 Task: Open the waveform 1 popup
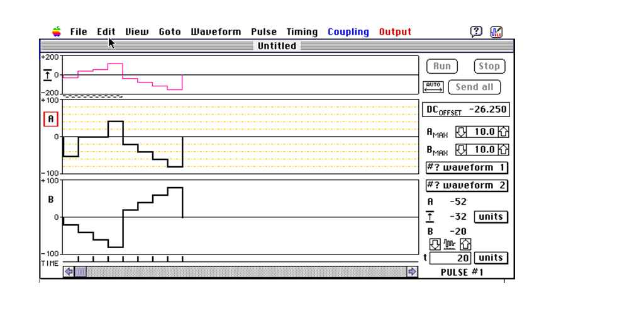point(467,168)
